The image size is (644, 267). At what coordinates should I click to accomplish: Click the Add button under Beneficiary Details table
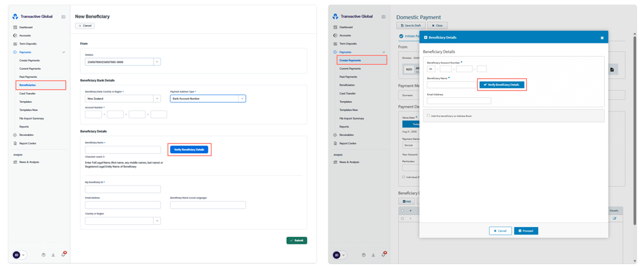coord(407,201)
